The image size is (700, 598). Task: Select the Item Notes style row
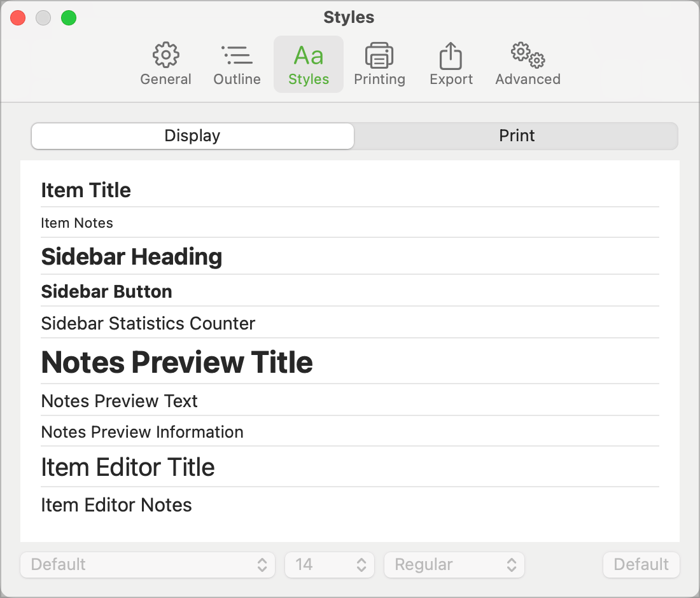point(350,223)
